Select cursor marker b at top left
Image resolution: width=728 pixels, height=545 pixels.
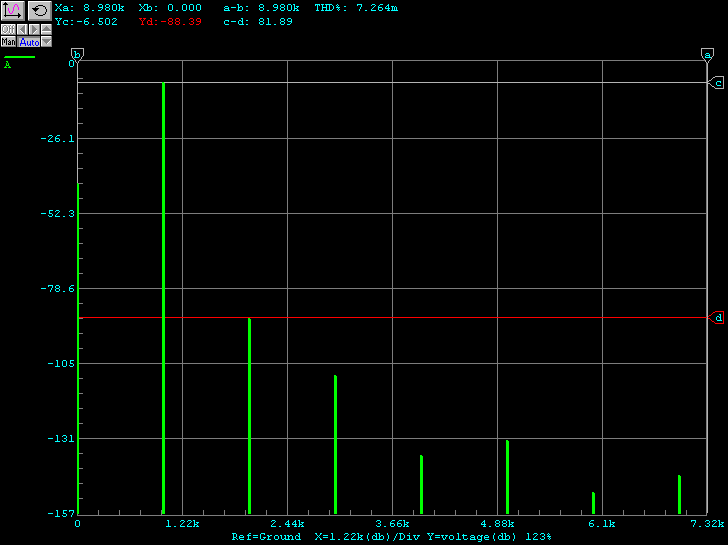click(x=77, y=54)
